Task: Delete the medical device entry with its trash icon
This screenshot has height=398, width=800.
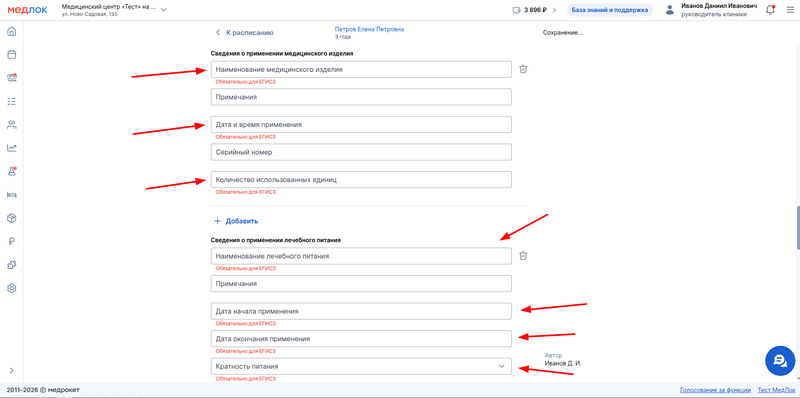Action: 523,69
